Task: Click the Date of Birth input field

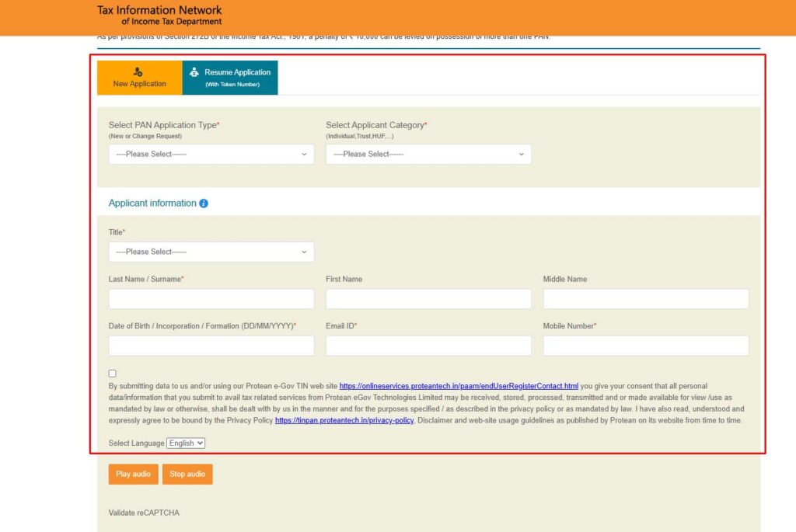Action: point(211,346)
